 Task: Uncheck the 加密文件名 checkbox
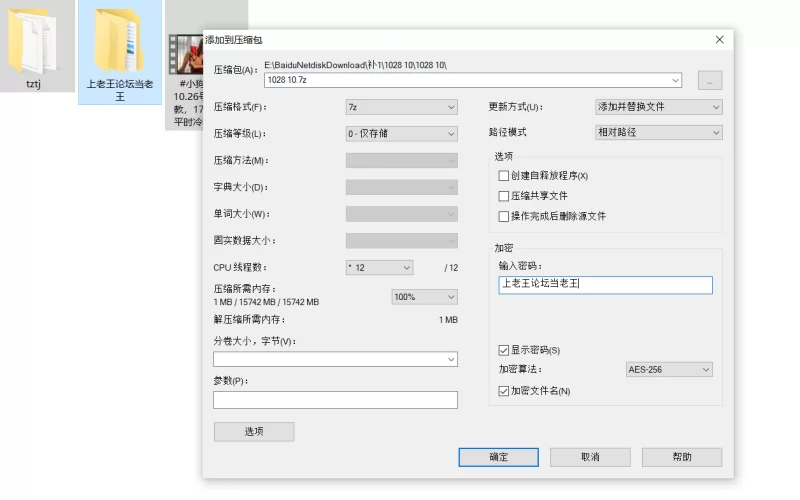[504, 391]
